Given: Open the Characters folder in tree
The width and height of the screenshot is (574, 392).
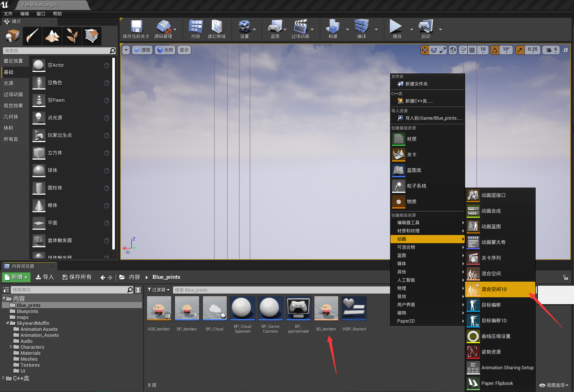Looking at the screenshot, I should pos(32,347).
